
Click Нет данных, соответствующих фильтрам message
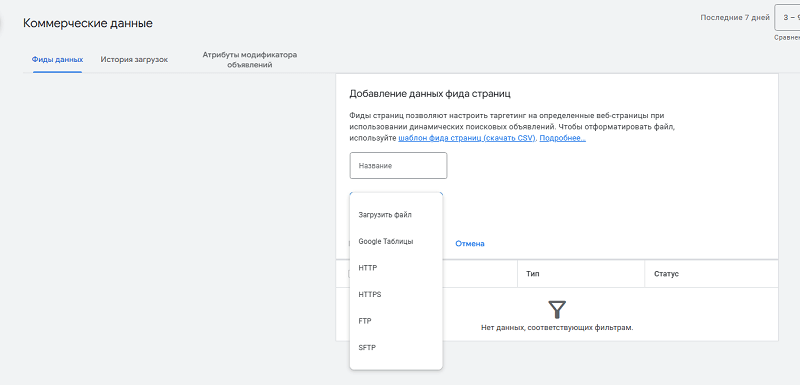pos(557,327)
